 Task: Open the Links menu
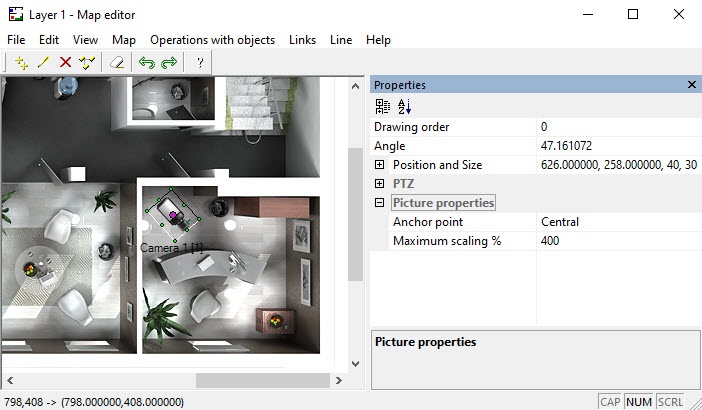tap(302, 40)
